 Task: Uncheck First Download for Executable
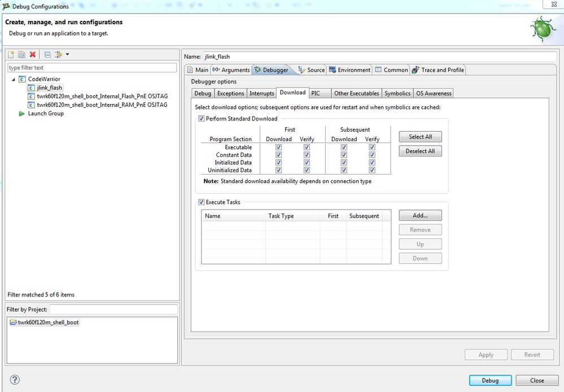(x=278, y=147)
